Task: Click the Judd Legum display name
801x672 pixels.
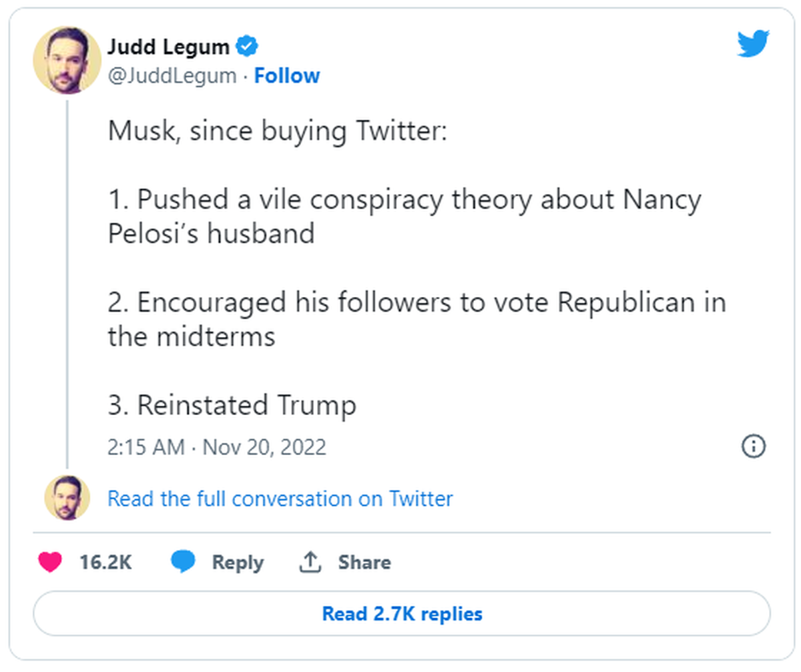Action: click(x=169, y=47)
